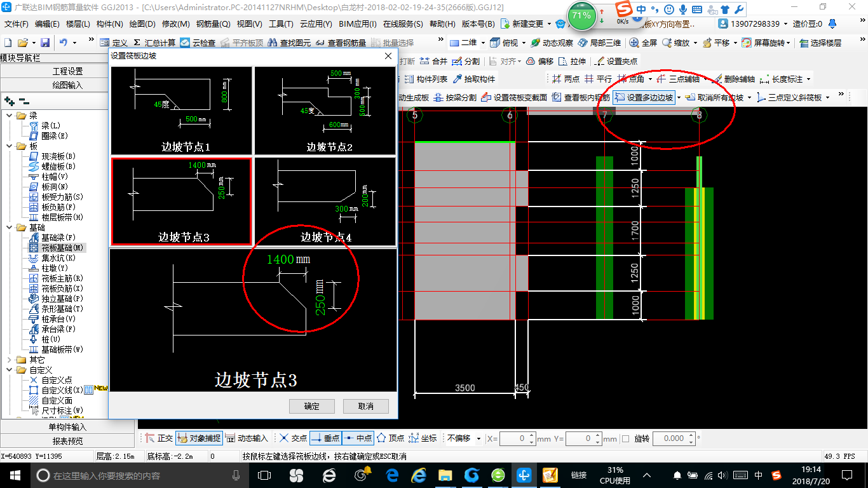Open the 俯视 view direction dropdown arrow

point(525,43)
